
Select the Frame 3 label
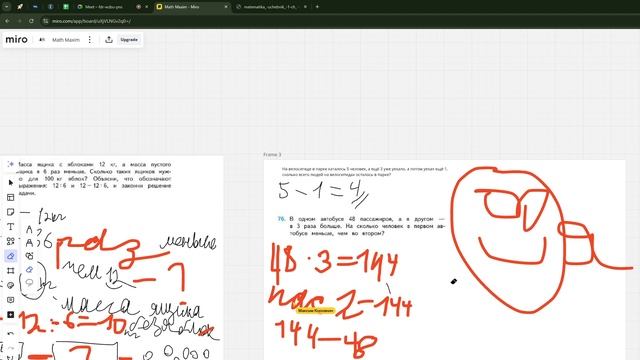point(272,155)
